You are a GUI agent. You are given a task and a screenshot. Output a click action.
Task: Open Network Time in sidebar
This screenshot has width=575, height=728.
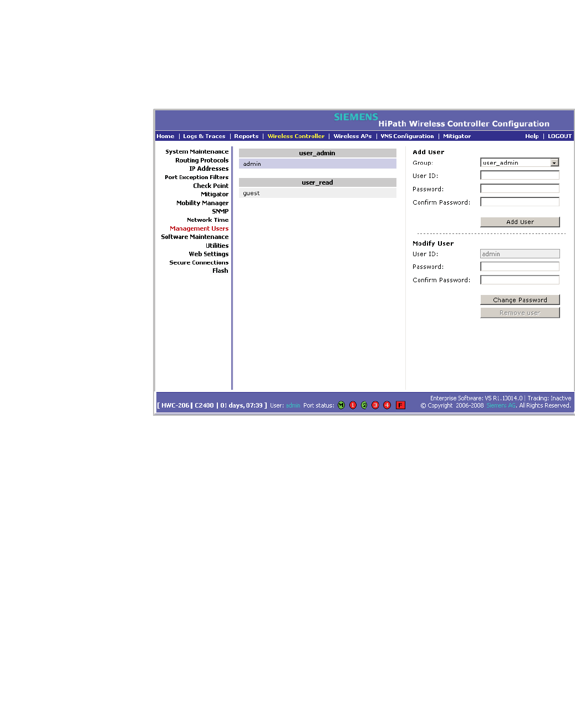(x=207, y=220)
